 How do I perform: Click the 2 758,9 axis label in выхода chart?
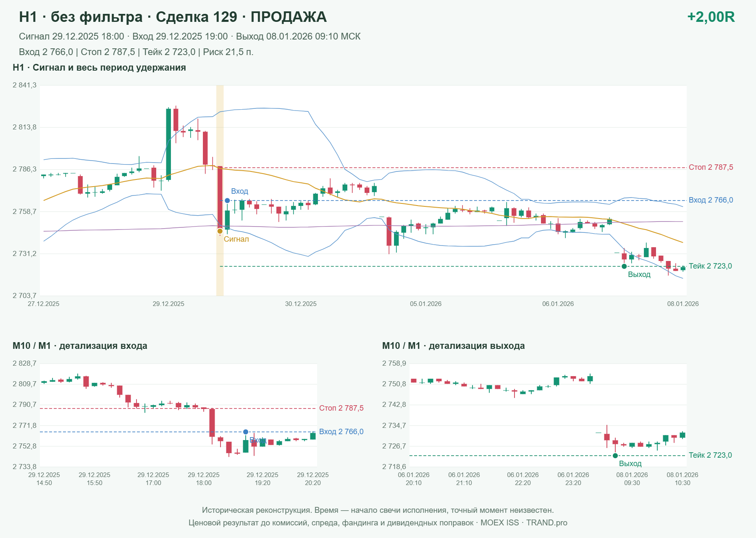394,364
